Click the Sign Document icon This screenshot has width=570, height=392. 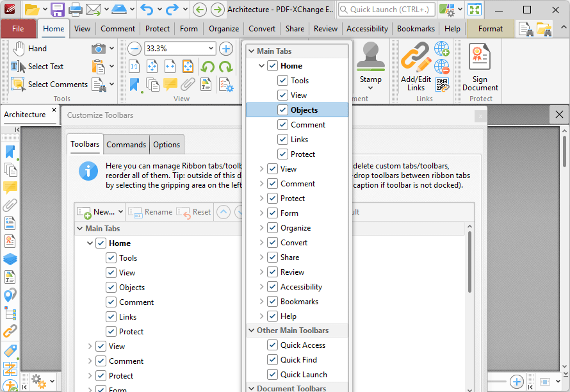tap(480, 57)
